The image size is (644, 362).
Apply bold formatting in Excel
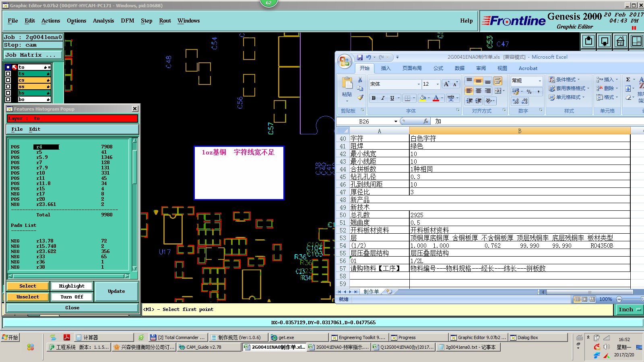coord(374,98)
